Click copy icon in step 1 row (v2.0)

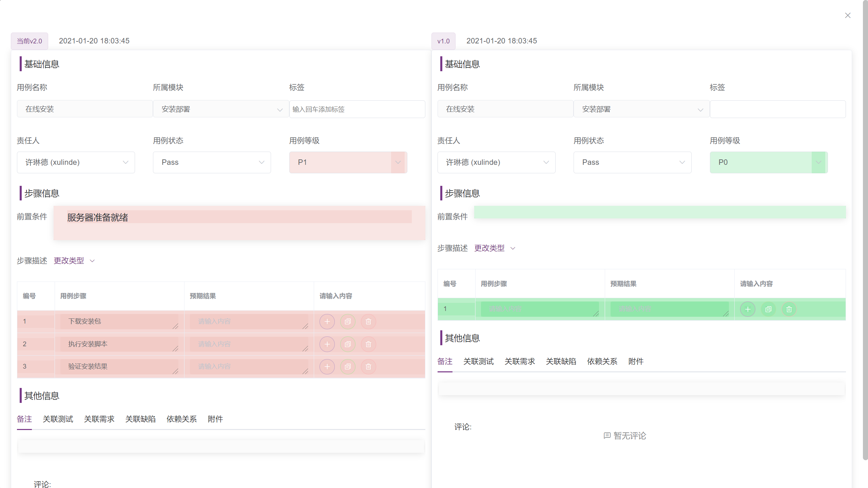point(348,321)
